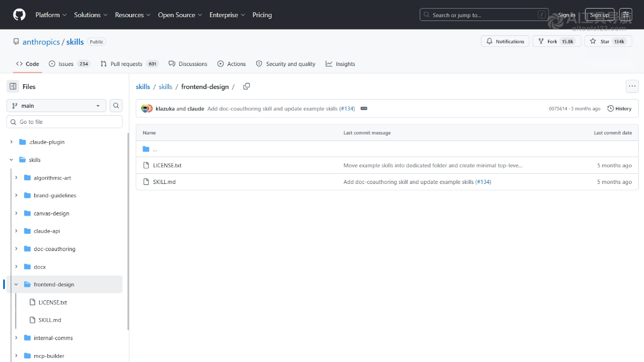644x362 pixels.
Task: Open the Pricing link
Action: click(262, 15)
